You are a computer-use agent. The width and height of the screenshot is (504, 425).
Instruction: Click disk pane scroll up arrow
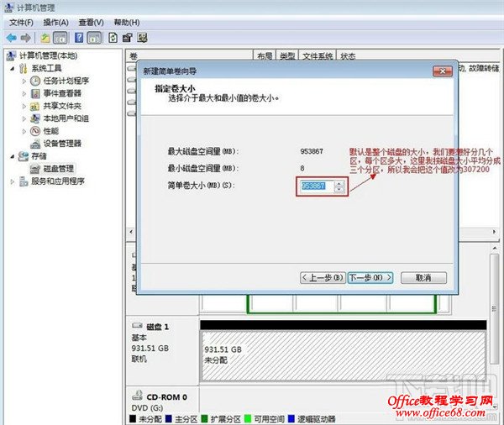tap(495, 248)
